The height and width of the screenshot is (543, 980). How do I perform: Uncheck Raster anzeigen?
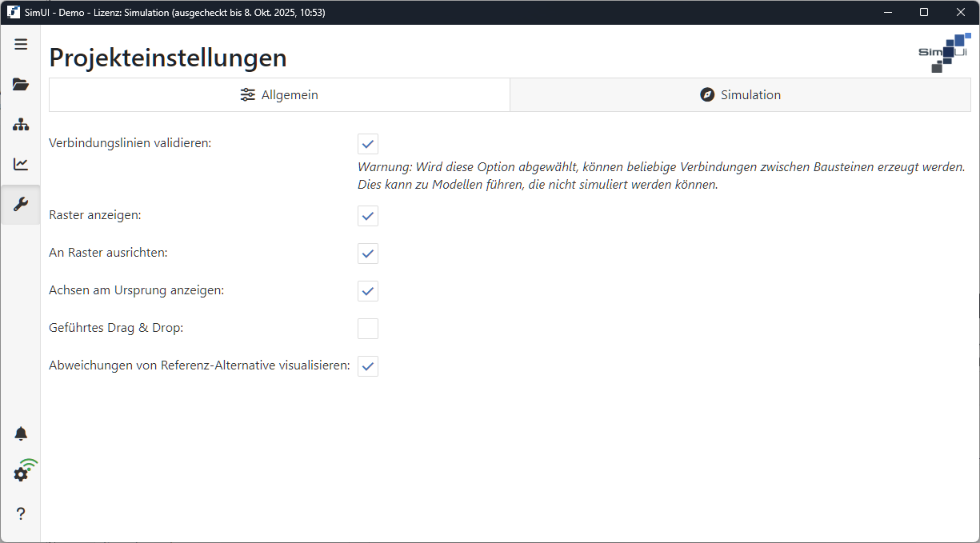(367, 216)
